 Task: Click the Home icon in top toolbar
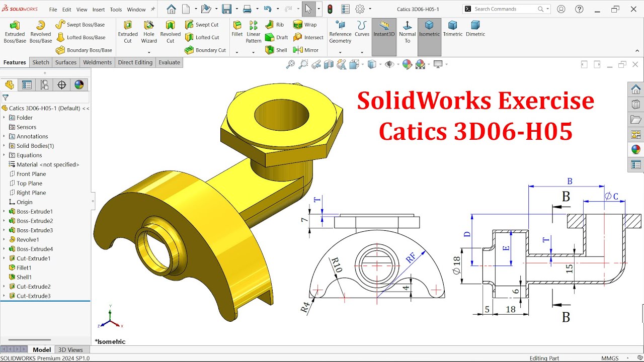(x=171, y=9)
